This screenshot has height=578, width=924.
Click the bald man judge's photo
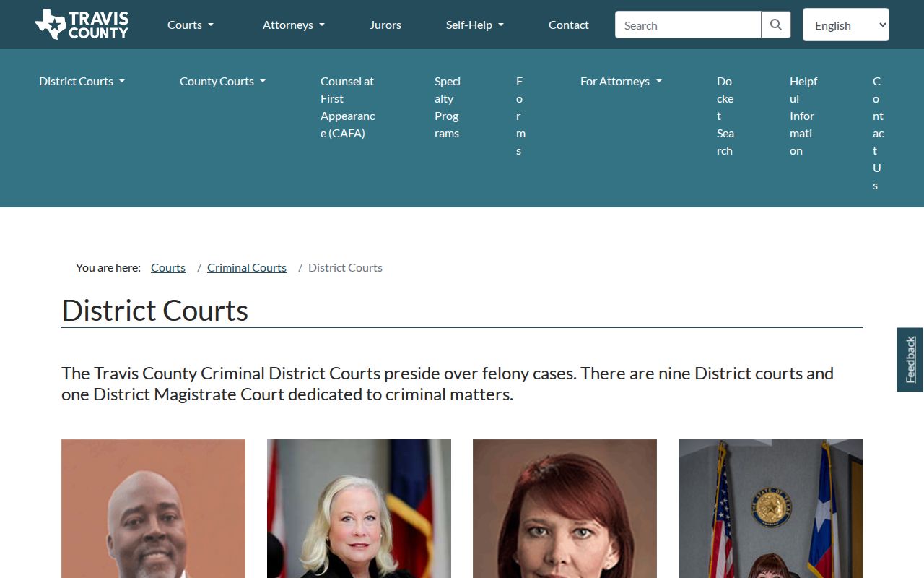[153, 509]
